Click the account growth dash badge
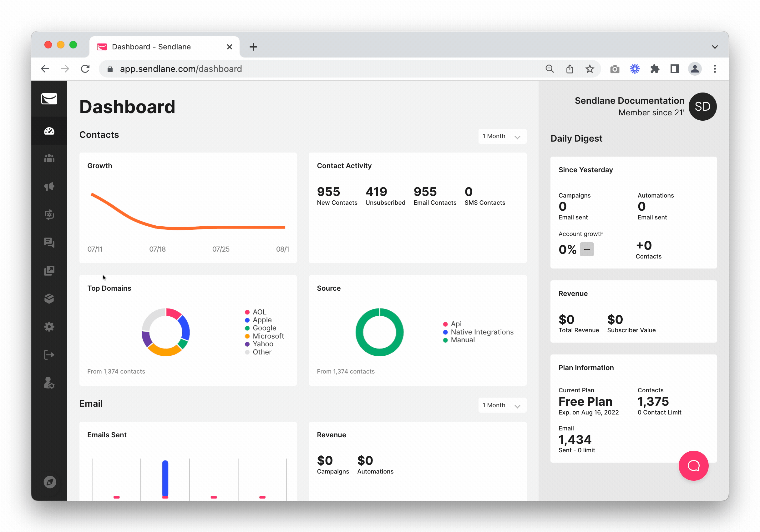This screenshot has height=532, width=760. coord(586,249)
